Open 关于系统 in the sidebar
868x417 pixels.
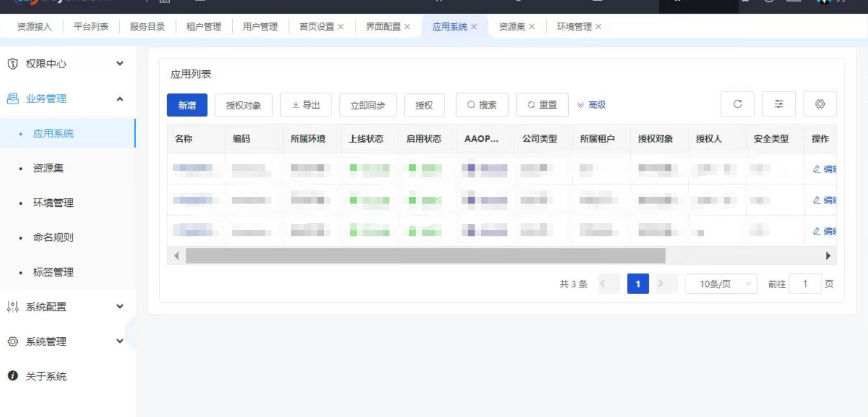click(68, 376)
